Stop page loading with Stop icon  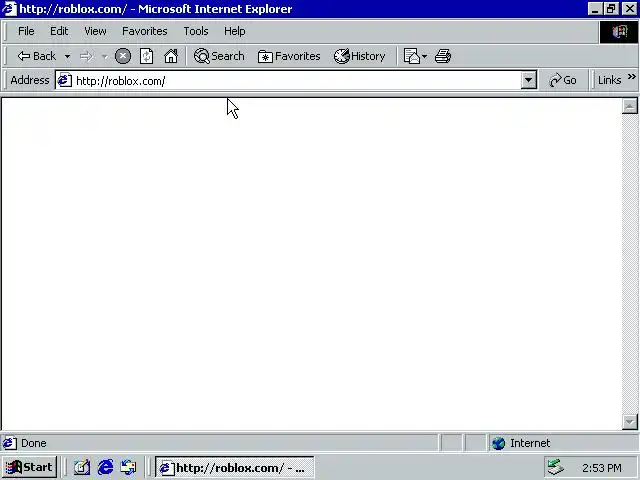[123, 56]
